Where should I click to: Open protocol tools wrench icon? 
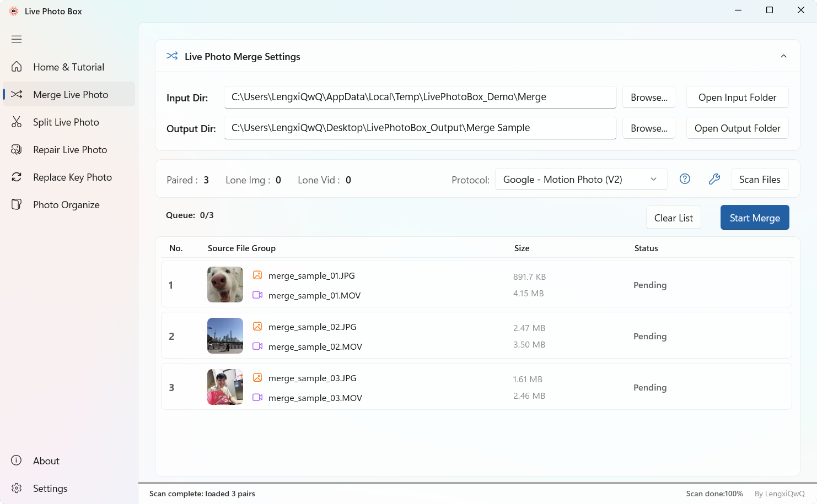[714, 178]
